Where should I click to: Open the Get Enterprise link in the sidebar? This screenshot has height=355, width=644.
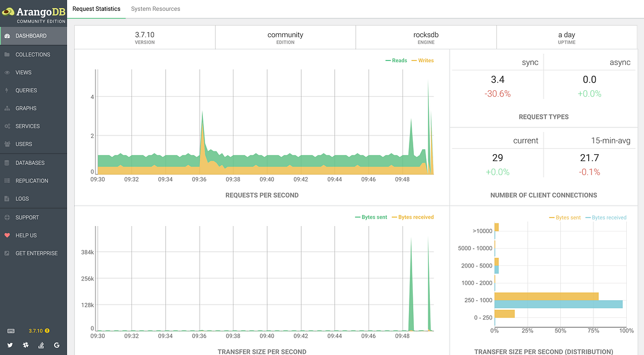(8, 253)
